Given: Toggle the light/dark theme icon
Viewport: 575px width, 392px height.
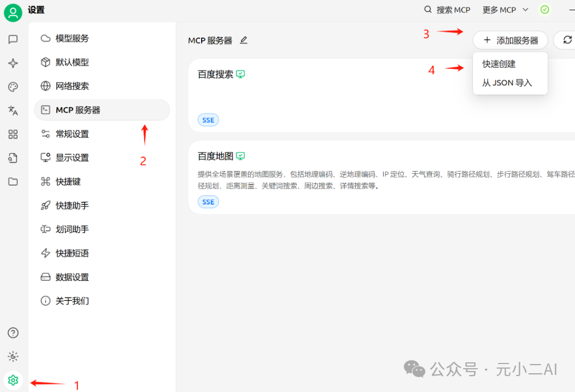Looking at the screenshot, I should point(13,357).
